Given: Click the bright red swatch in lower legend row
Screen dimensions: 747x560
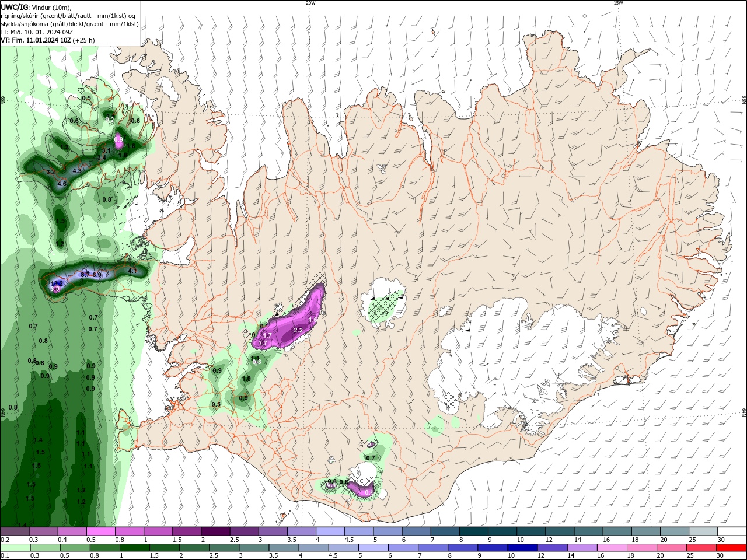Looking at the screenshot, I should 732,548.
